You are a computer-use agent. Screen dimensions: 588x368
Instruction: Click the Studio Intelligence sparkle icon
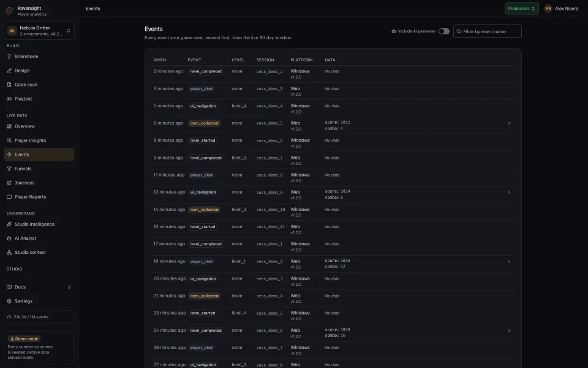(x=9, y=224)
